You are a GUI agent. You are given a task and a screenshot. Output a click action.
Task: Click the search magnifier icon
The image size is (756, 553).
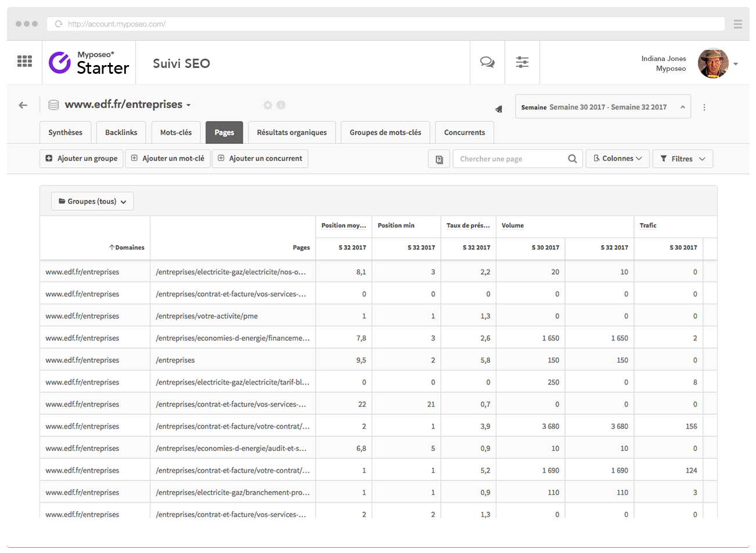[x=572, y=159]
